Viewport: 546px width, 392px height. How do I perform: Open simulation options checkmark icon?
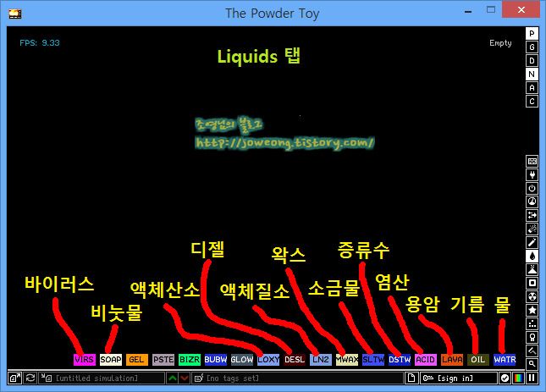point(505,378)
